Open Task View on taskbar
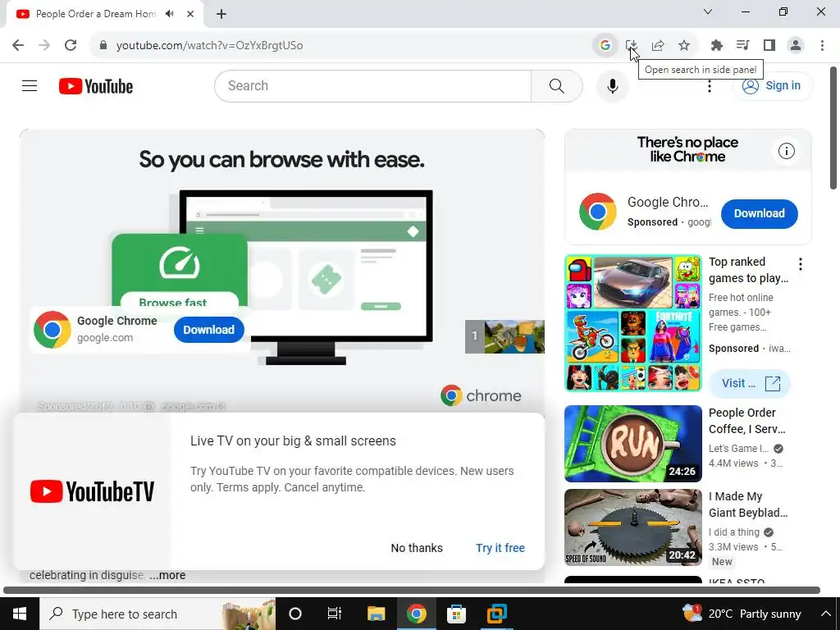Viewport: 840px width, 630px height. pos(335,614)
